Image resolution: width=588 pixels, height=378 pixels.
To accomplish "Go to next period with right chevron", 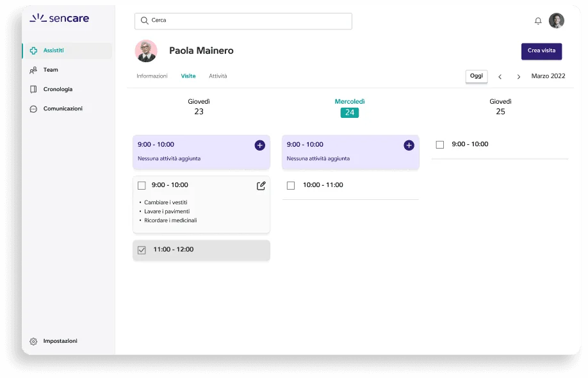I will click(519, 76).
